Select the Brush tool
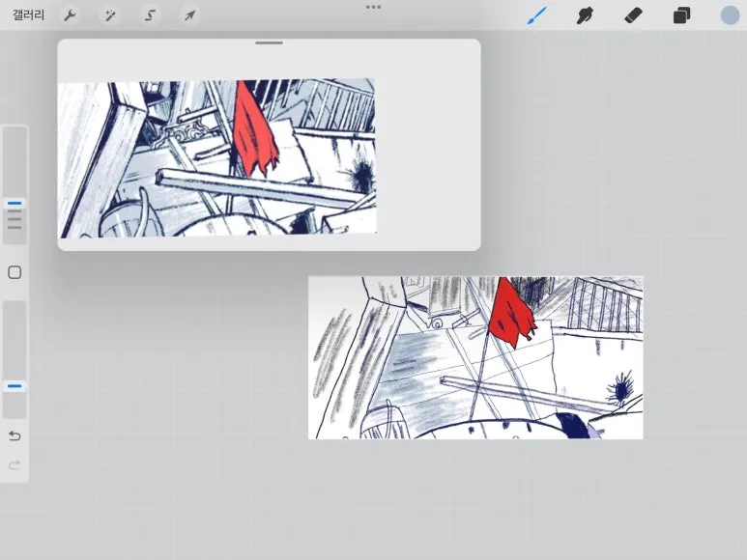This screenshot has height=560, width=747. (x=537, y=15)
